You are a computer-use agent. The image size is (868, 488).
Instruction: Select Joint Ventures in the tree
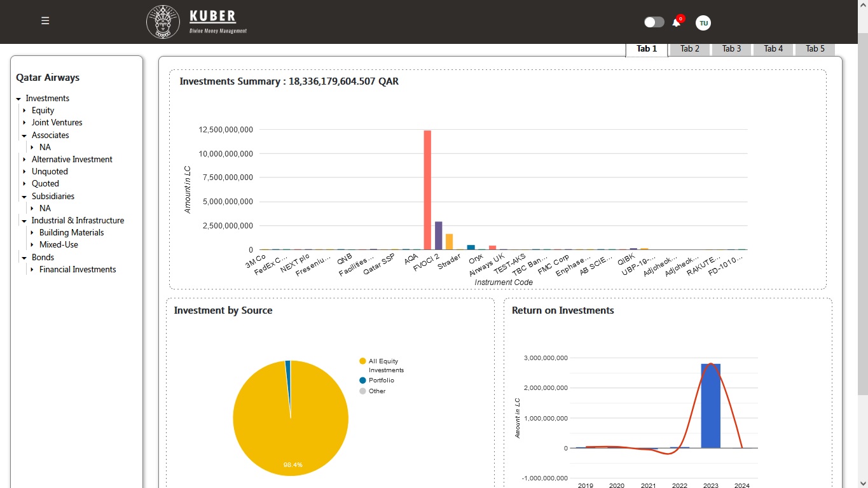pyautogui.click(x=57, y=123)
